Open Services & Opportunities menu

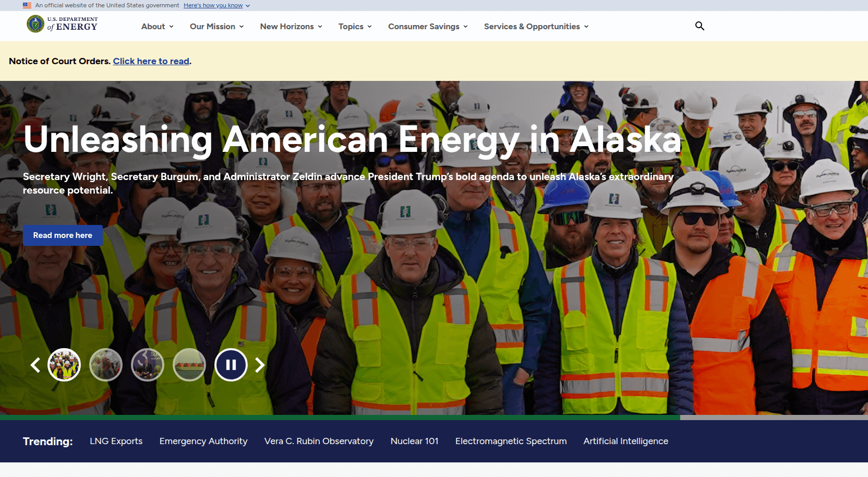point(536,27)
